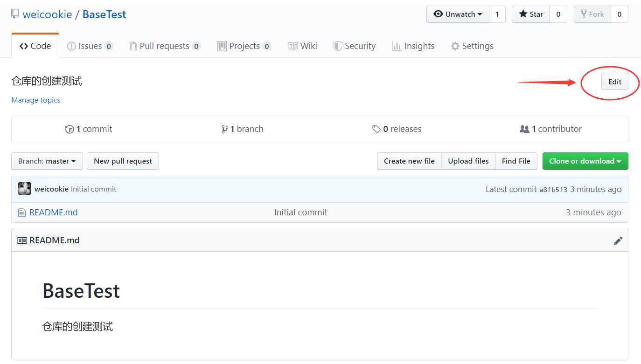Viewport: 641px width, 364px height.
Task: Open the BaseTest repository link
Action: (x=104, y=14)
